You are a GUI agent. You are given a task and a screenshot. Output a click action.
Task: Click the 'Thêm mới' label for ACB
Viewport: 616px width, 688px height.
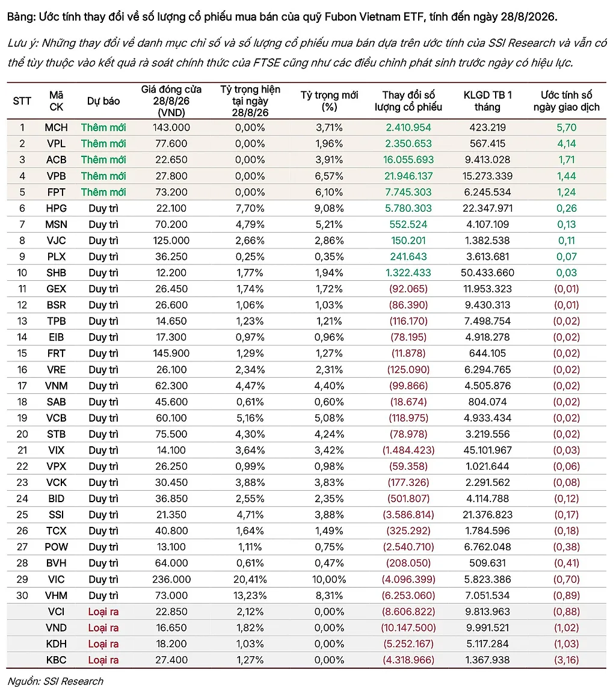103,160
